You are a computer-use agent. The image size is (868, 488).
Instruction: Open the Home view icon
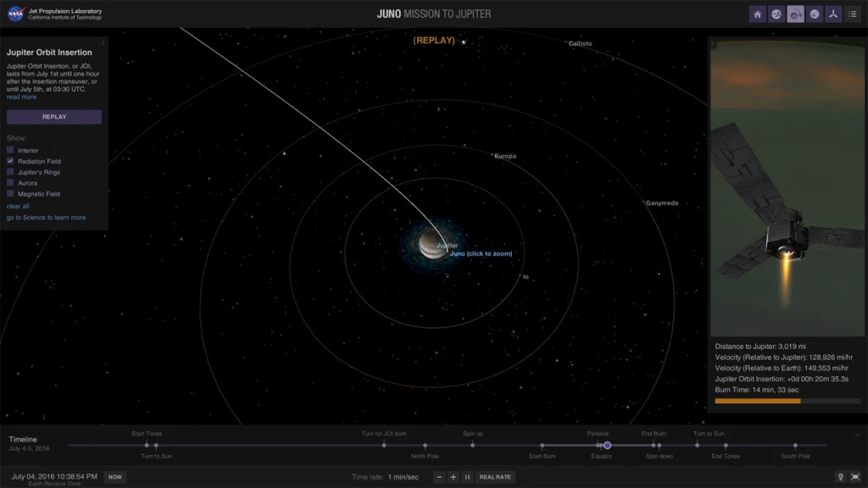click(757, 14)
